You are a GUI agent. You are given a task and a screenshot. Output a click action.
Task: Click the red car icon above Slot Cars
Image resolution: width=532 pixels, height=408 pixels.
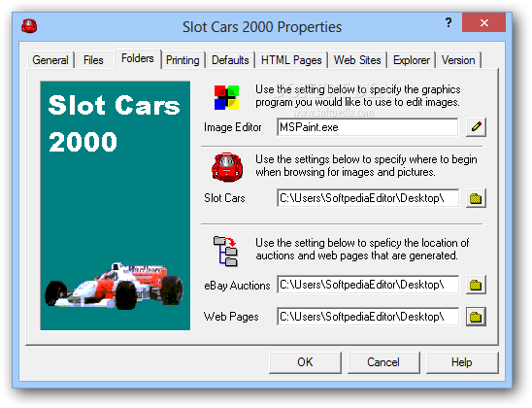(227, 167)
